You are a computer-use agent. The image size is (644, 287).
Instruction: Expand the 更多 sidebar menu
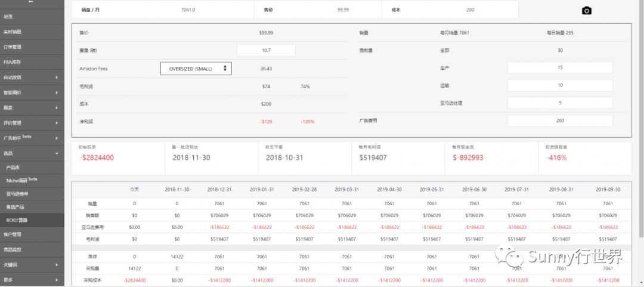(x=57, y=279)
